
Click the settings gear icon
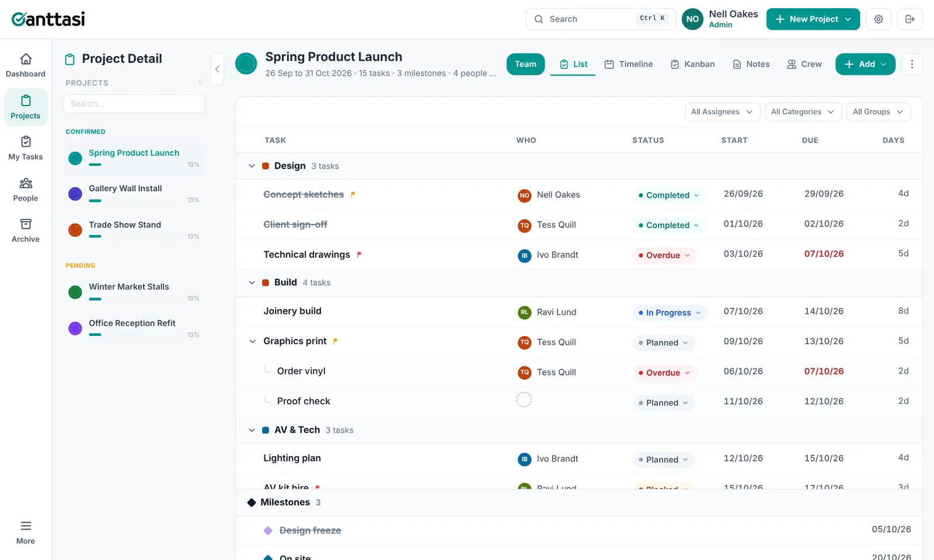click(879, 19)
